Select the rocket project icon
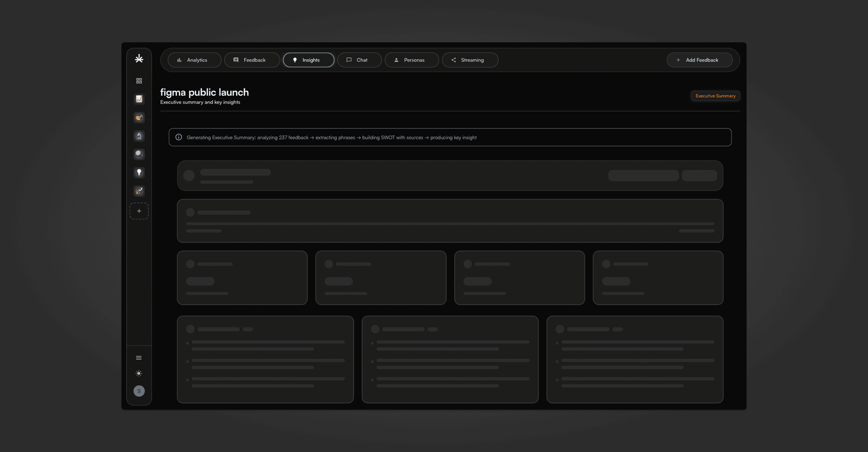The height and width of the screenshot is (452, 868). [x=139, y=191]
